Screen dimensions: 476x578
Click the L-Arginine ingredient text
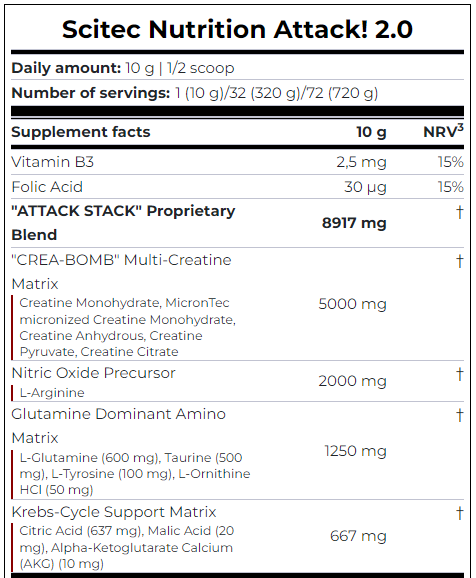pyautogui.click(x=52, y=393)
